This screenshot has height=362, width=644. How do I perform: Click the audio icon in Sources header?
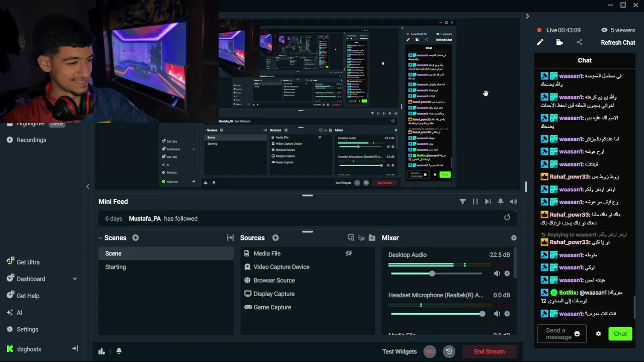click(x=361, y=238)
